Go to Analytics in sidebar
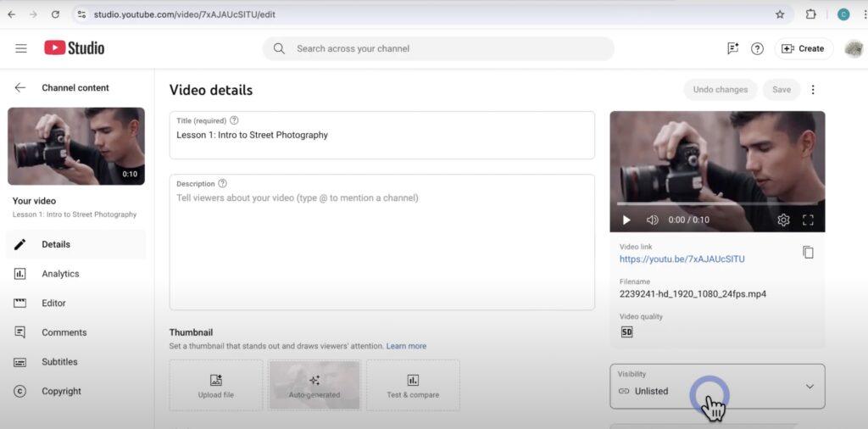 pyautogui.click(x=60, y=274)
